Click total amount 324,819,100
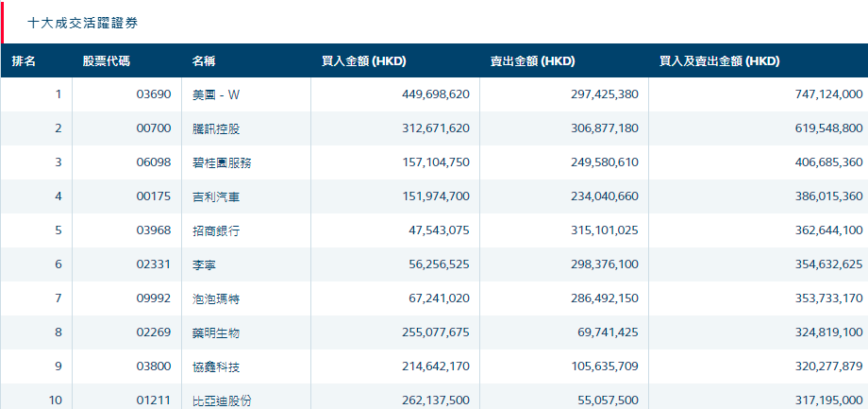 pyautogui.click(x=828, y=332)
